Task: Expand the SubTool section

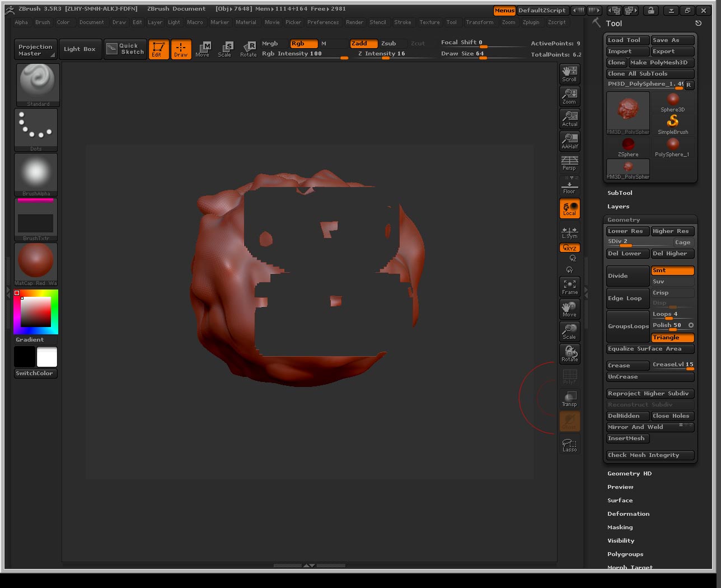Action: click(x=620, y=193)
